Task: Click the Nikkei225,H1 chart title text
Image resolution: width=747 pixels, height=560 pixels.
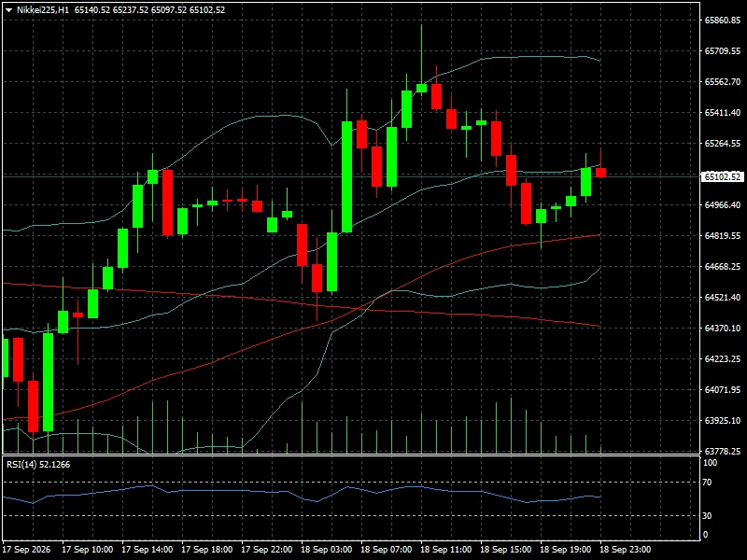Action: pos(43,10)
